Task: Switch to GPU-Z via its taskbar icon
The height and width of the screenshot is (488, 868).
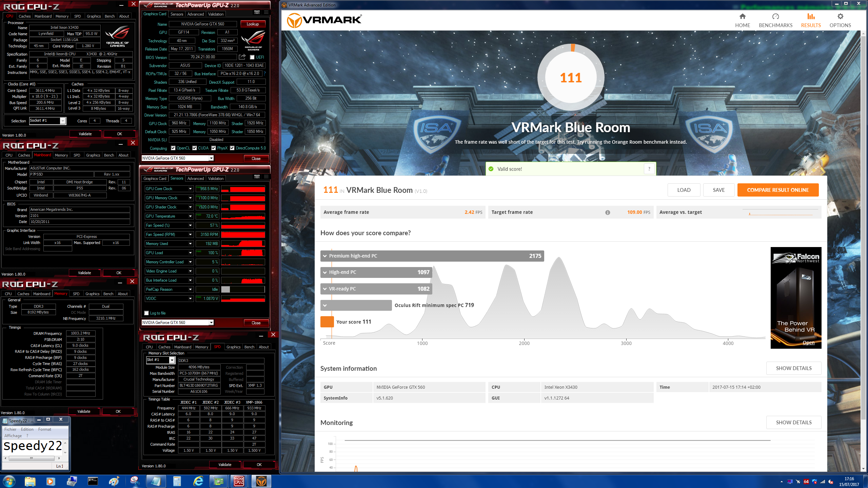Action: coord(219,481)
